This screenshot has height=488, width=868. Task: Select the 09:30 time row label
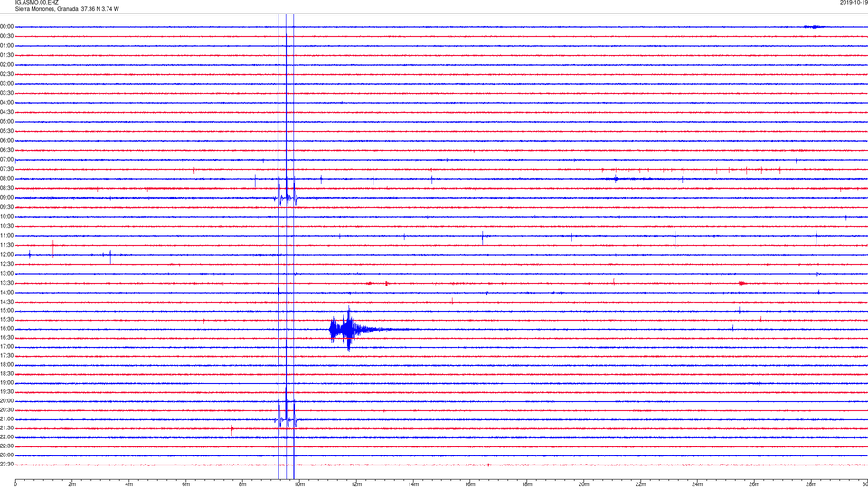[x=6, y=207]
